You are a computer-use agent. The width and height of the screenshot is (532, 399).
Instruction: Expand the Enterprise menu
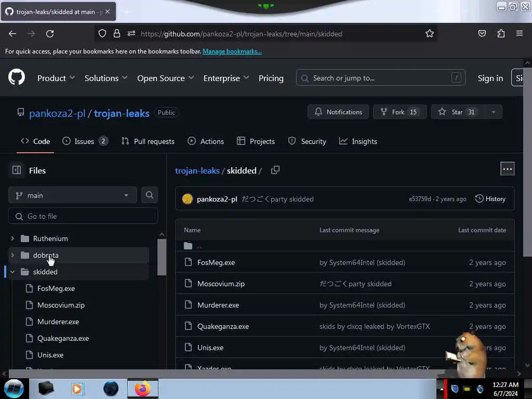coord(227,78)
